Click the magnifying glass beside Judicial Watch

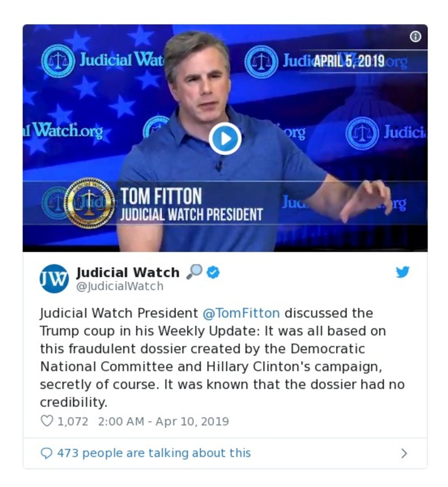pos(194,272)
